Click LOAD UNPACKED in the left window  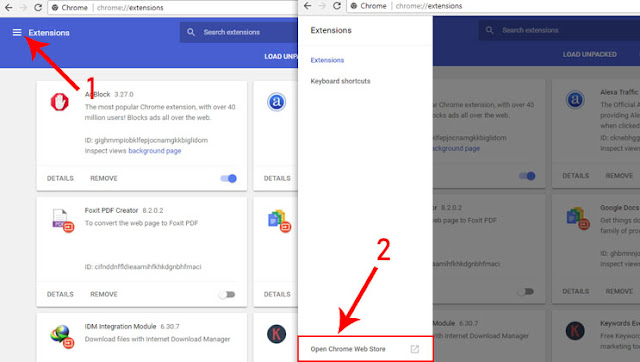(281, 56)
